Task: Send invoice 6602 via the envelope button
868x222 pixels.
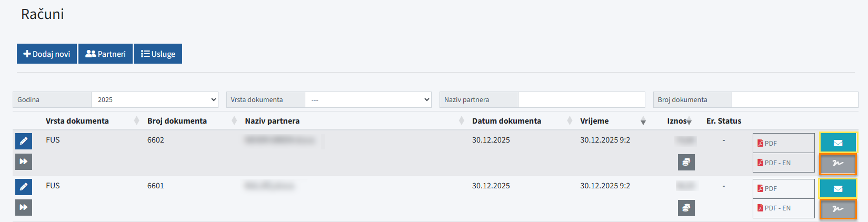Action: [837, 143]
